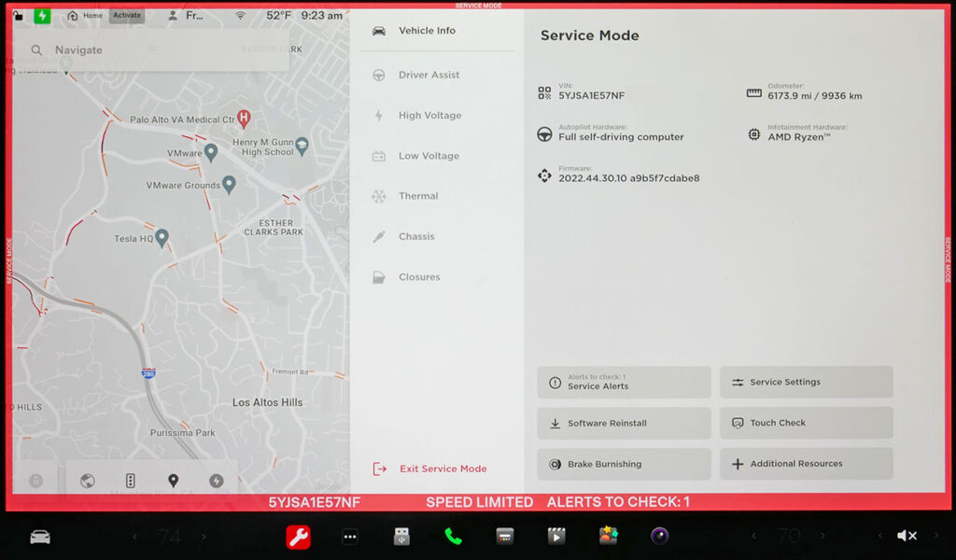Tap the Activate button
Image resolution: width=956 pixels, height=560 pixels.
127,16
